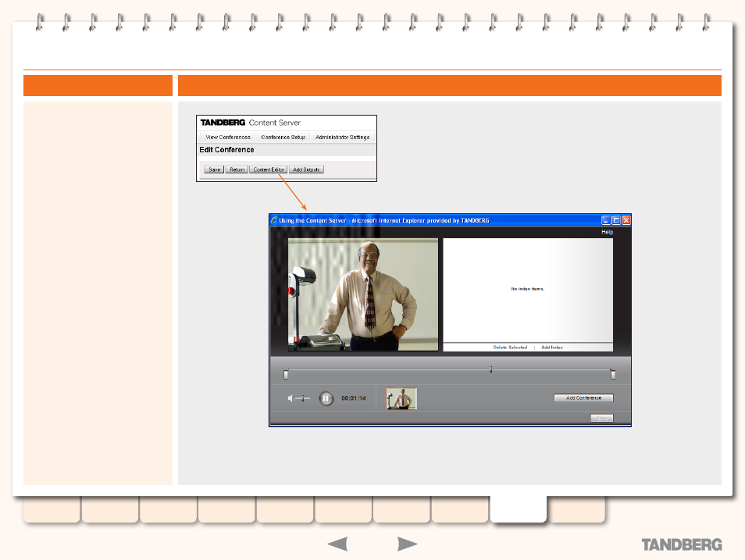Click Delete Selected under index list
The height and width of the screenshot is (560, 745).
[510, 348]
